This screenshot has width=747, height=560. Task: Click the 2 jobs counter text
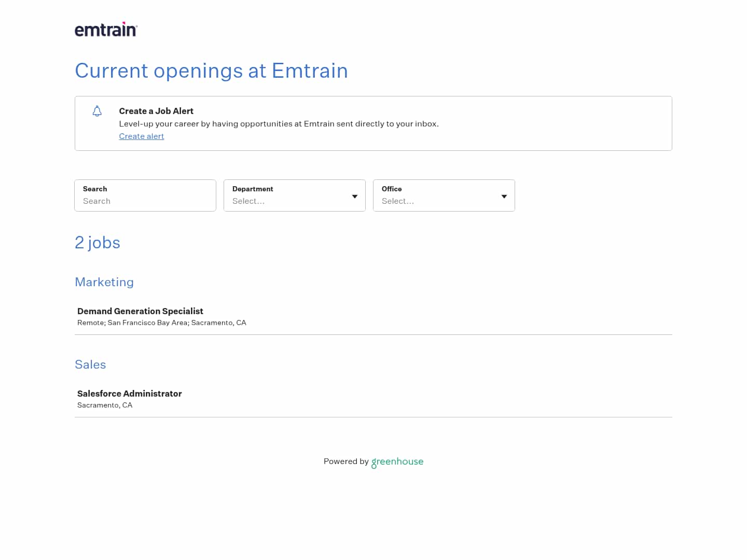[98, 242]
